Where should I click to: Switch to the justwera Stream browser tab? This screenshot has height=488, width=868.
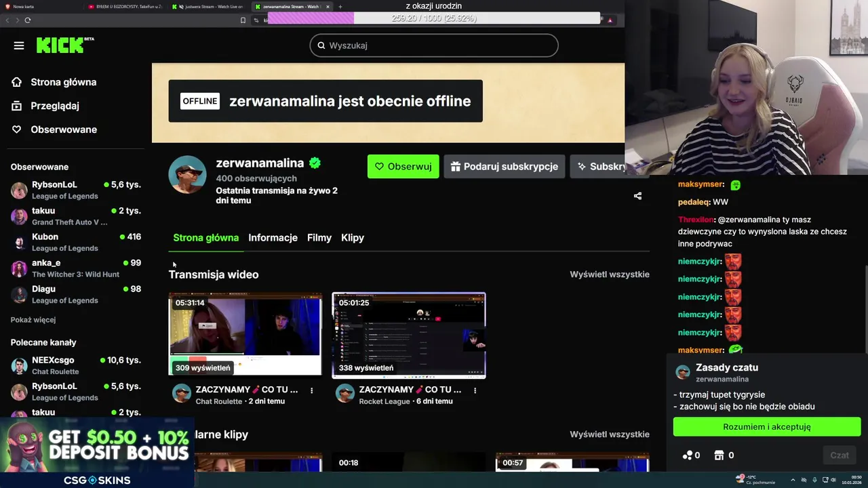209,6
